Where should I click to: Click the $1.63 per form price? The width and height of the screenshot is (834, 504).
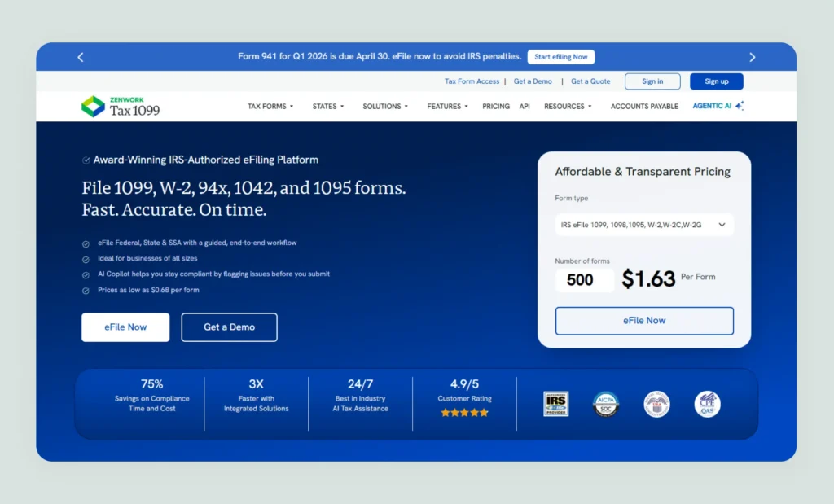point(648,278)
